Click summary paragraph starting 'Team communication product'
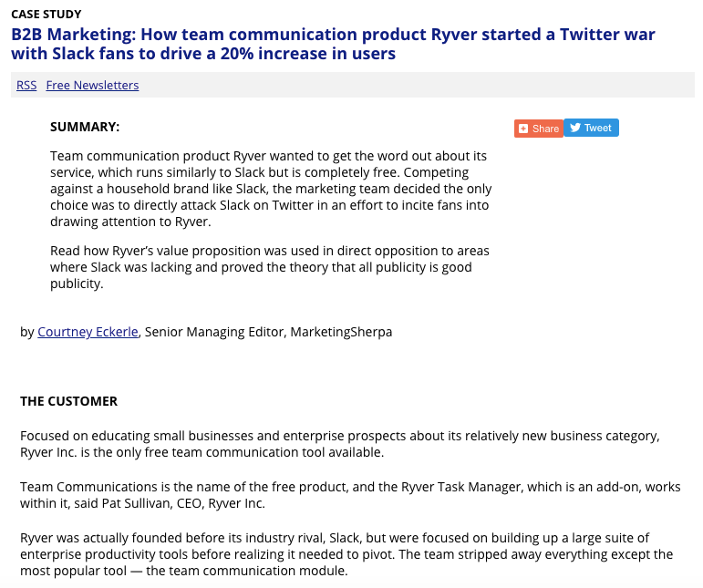The width and height of the screenshot is (703, 588). pyautogui.click(x=271, y=189)
